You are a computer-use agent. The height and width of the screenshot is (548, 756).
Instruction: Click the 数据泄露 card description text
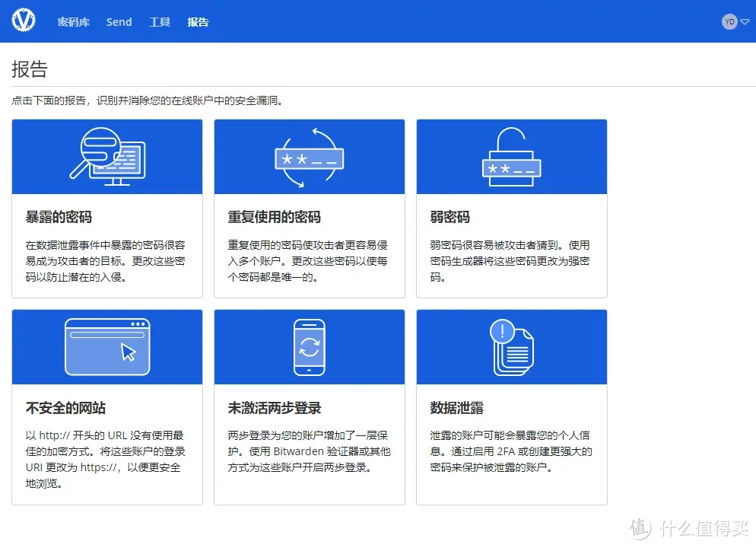click(x=511, y=451)
